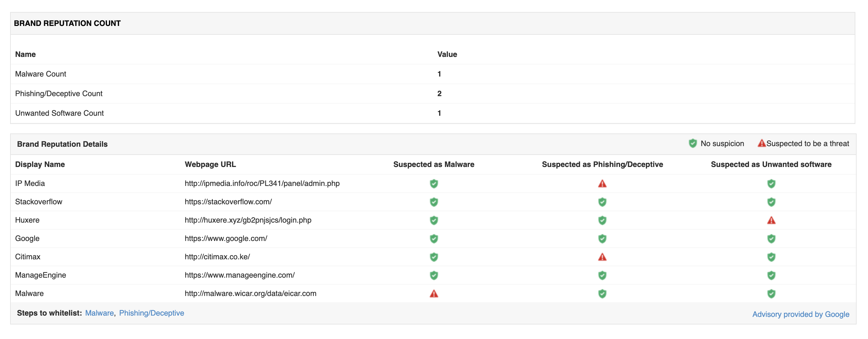Click Google's green phishing shield icon
Image resolution: width=868 pixels, height=339 pixels.
[602, 239]
